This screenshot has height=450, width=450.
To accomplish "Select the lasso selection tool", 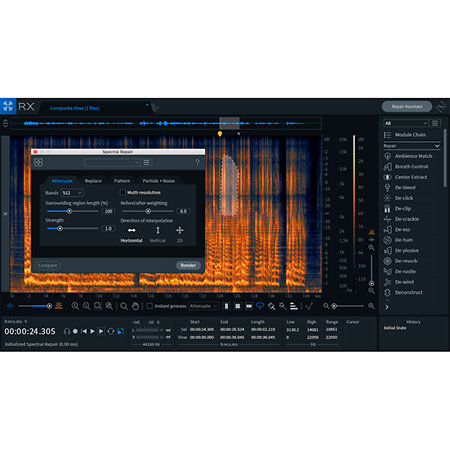I will 260,306.
